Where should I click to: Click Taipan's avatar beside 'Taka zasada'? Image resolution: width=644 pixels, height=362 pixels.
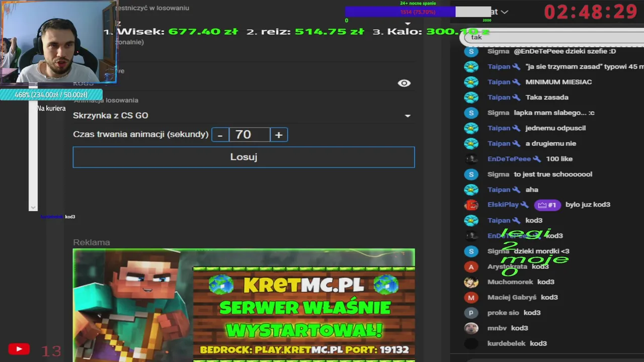tap(471, 98)
